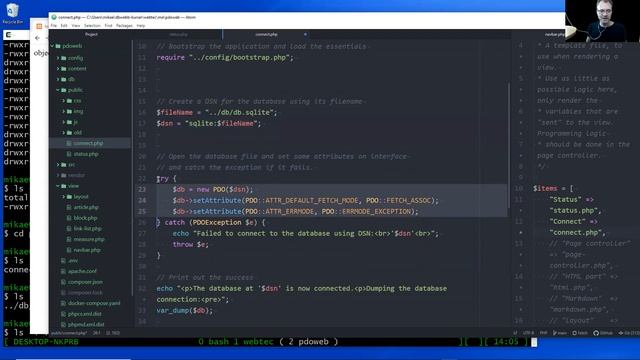640x360 pixels.
Task: Click the modified dot on connect.php tab
Action: (305, 35)
